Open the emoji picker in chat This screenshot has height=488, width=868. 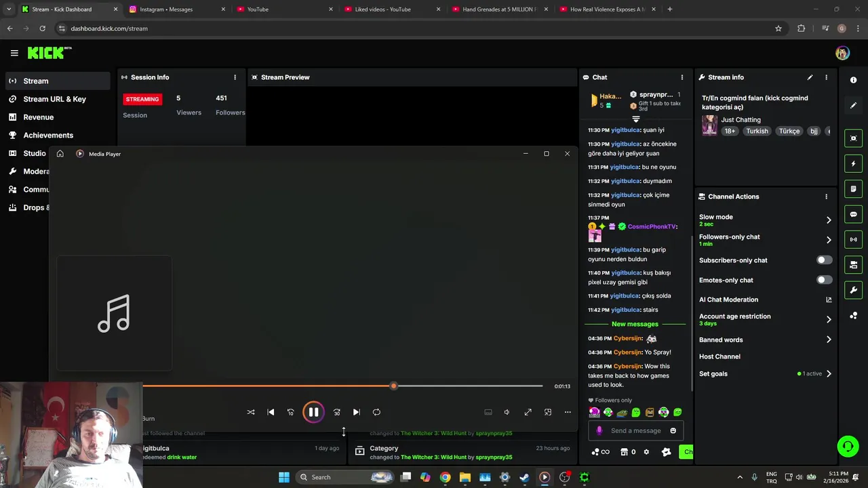click(x=673, y=430)
